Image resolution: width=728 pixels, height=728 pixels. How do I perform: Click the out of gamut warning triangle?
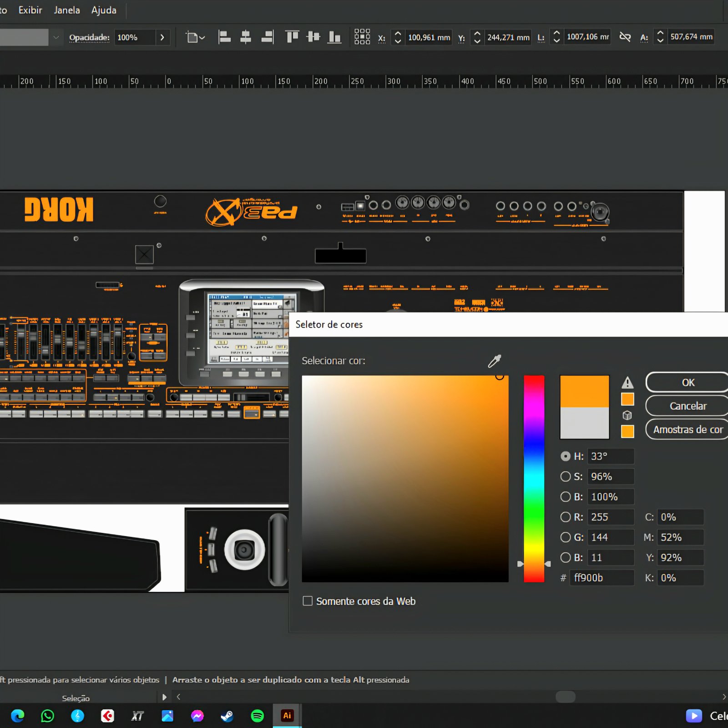coord(627,383)
